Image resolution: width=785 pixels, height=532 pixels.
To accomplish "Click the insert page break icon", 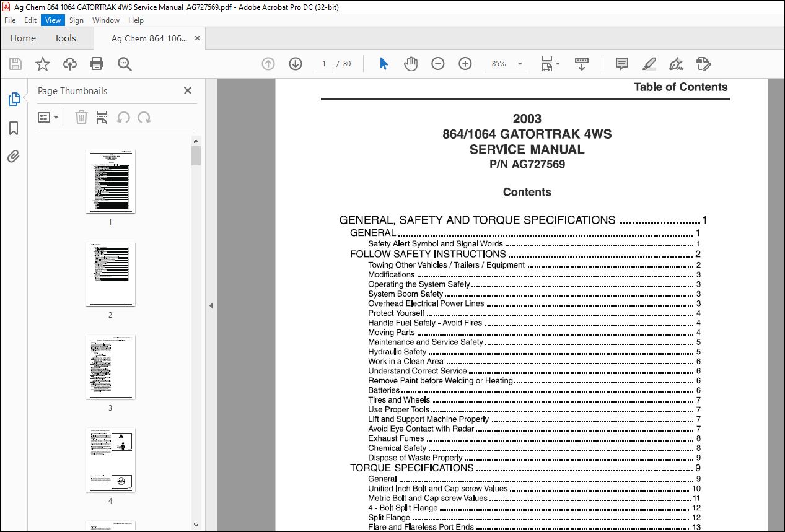I will (102, 117).
